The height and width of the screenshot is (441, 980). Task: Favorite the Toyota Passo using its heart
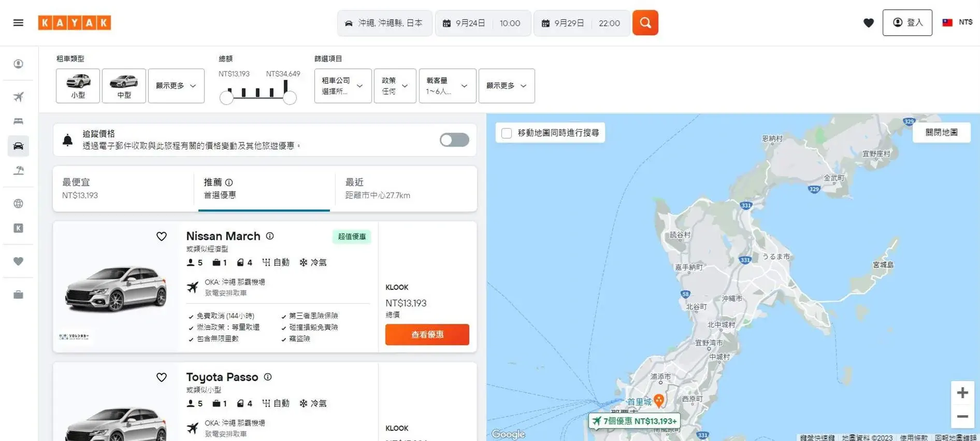pos(162,377)
